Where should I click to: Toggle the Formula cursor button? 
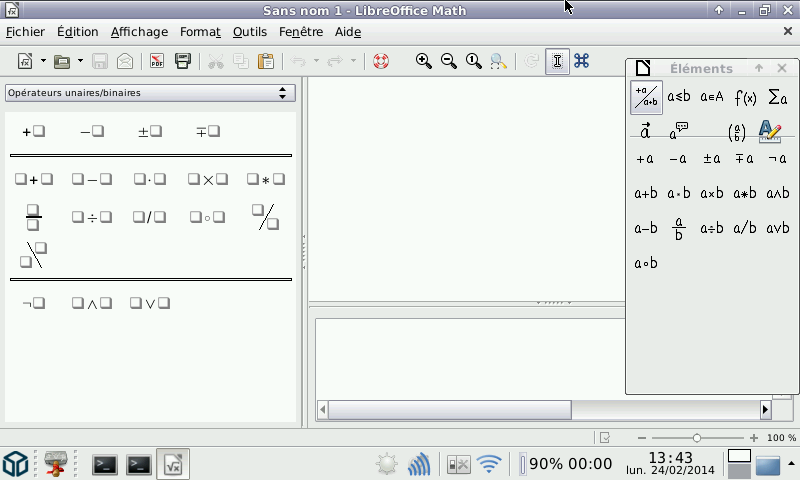(557, 61)
